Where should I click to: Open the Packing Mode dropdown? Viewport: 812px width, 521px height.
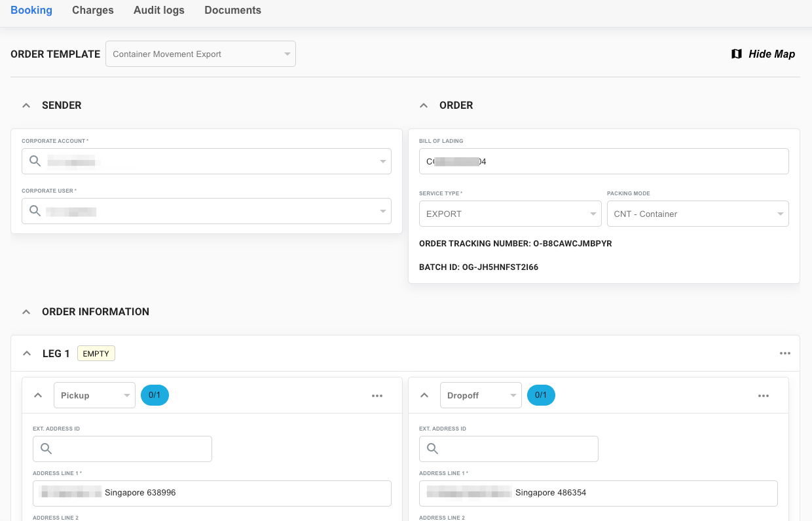point(698,214)
